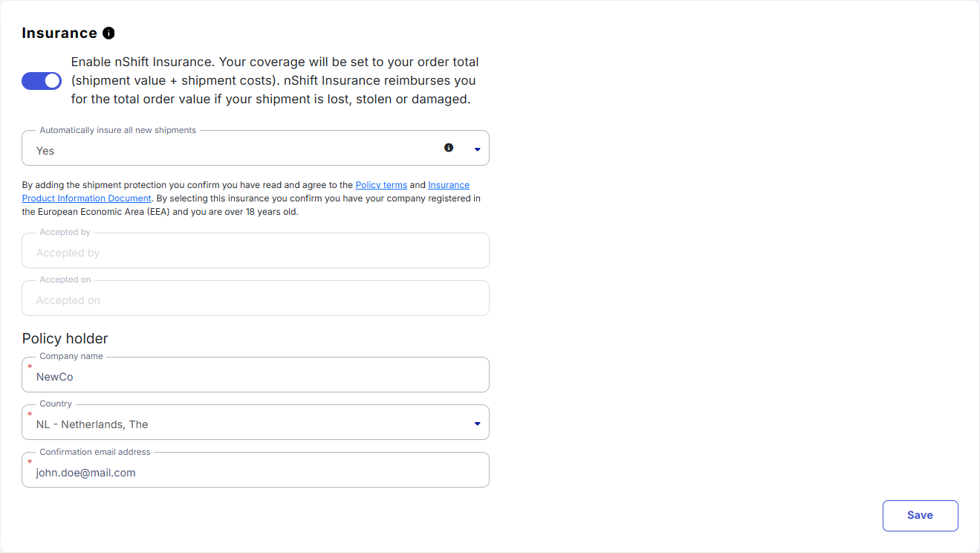Click the info icon beside Insurance heading
This screenshot has width=980, height=553.
(x=108, y=33)
